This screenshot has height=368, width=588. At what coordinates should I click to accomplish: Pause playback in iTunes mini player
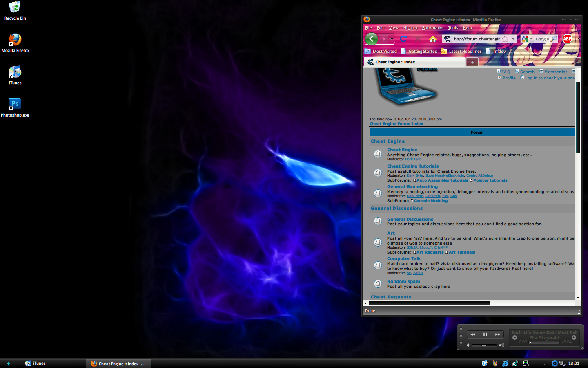[485, 334]
